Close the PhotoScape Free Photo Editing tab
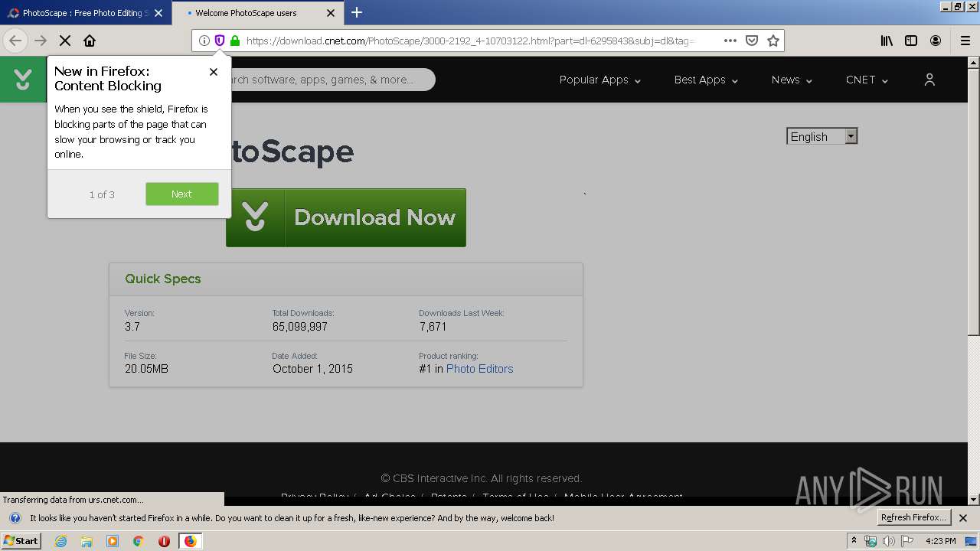 point(158,13)
